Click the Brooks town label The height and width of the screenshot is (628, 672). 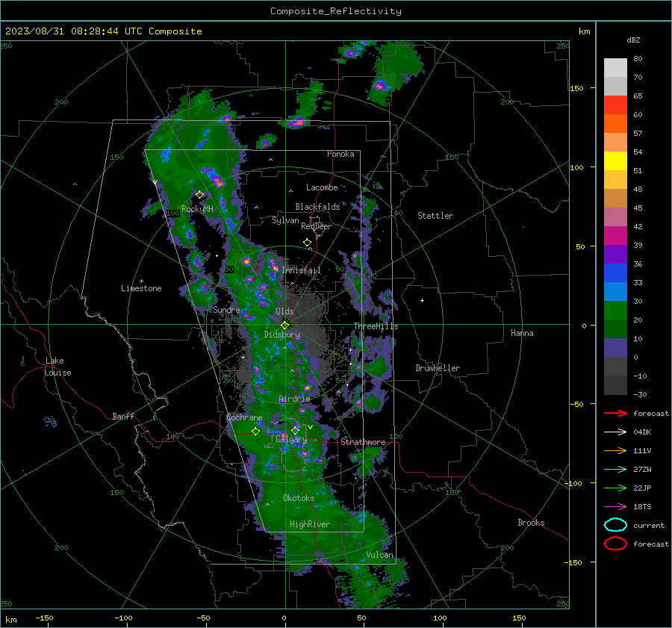[531, 523]
